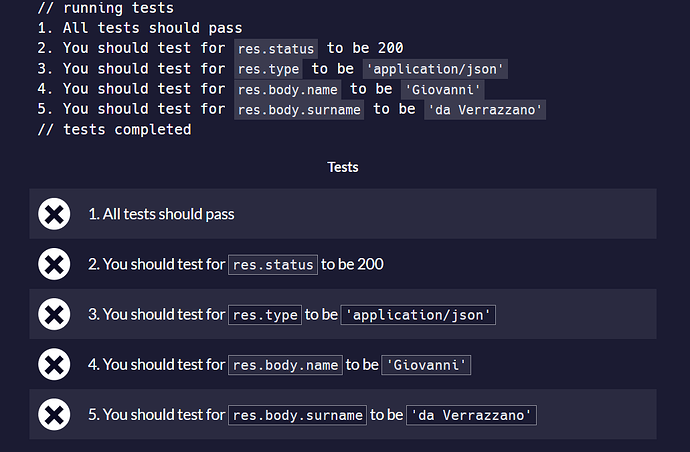This screenshot has height=452, width=690.
Task: Click res.body.surname code chip in Tests list
Action: pos(297,415)
